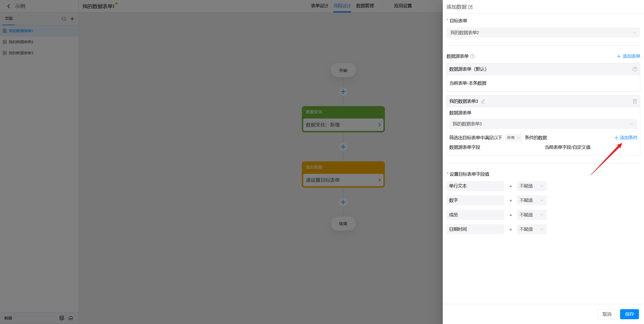Screen dimensions: 644x324
Task: Click the collapse icon in bottom data bar
Action: pyautogui.click(x=71, y=318)
